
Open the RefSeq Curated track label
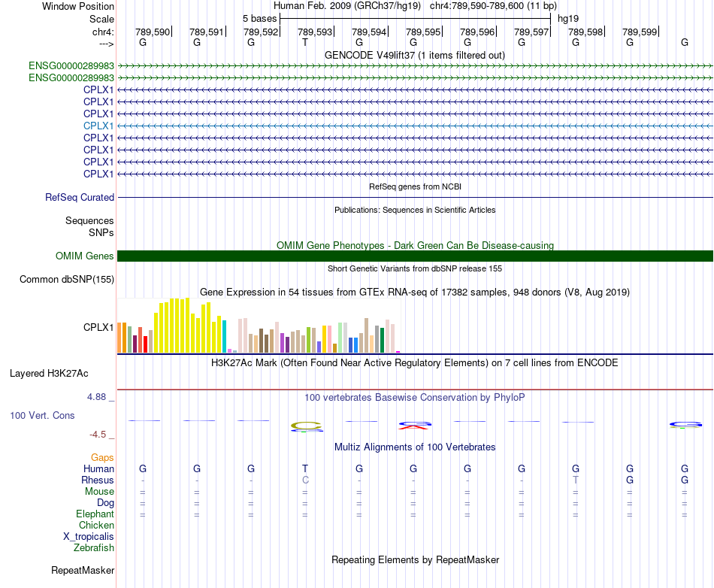[80, 197]
